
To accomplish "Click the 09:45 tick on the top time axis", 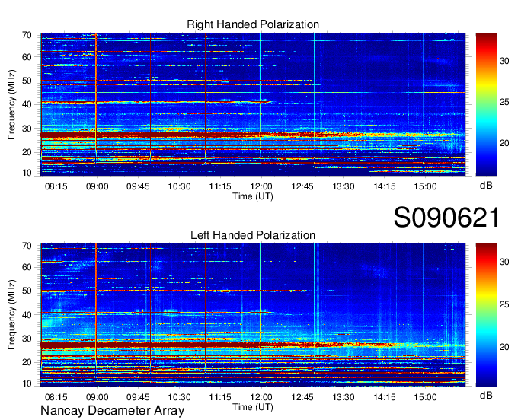I will click(138, 186).
